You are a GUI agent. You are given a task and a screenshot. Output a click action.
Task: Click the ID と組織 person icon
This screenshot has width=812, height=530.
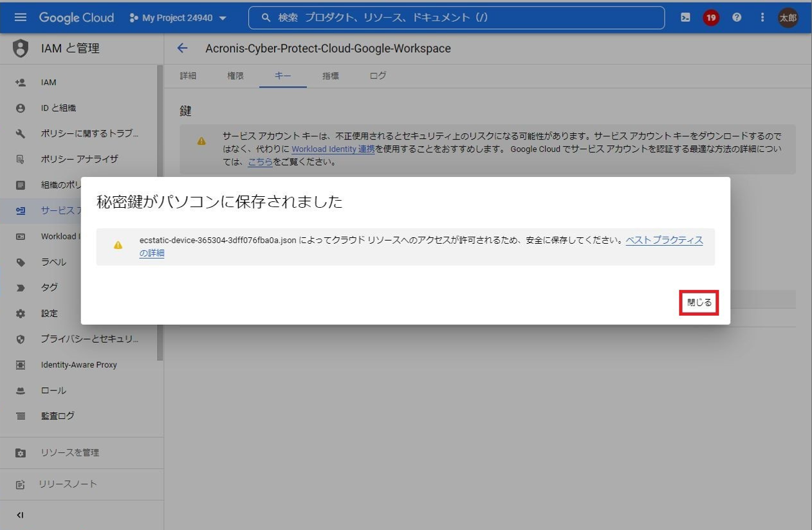[x=21, y=108]
